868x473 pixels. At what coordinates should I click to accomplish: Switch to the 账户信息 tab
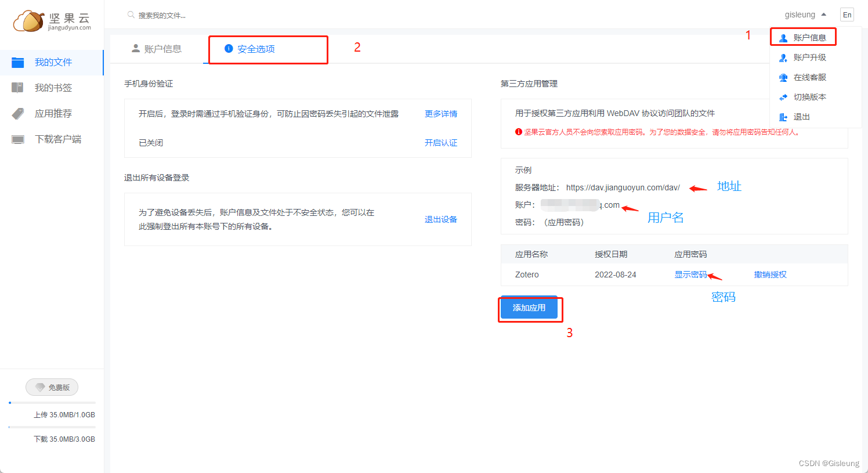(x=157, y=49)
